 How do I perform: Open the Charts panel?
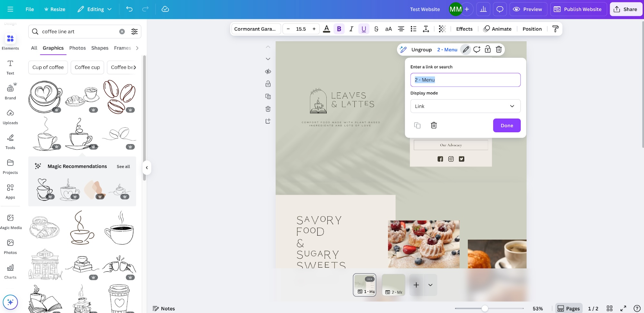(x=11, y=270)
